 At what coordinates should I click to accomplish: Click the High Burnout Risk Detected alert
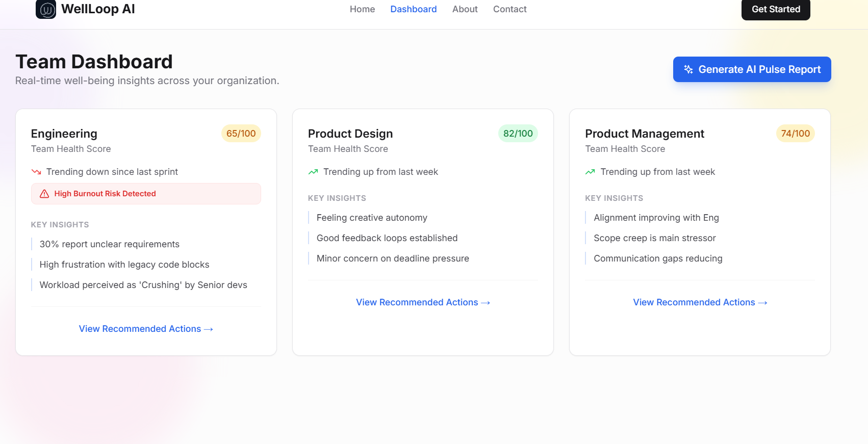pos(146,194)
